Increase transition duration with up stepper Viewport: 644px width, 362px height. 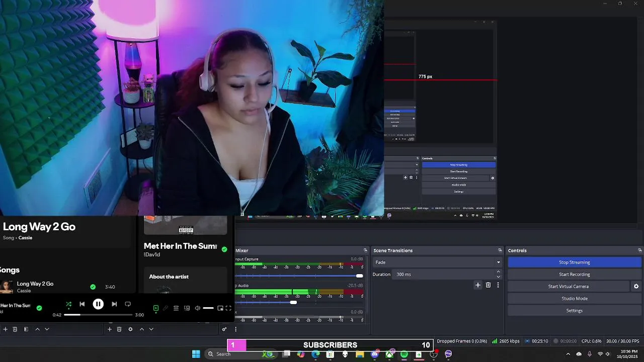click(x=499, y=272)
